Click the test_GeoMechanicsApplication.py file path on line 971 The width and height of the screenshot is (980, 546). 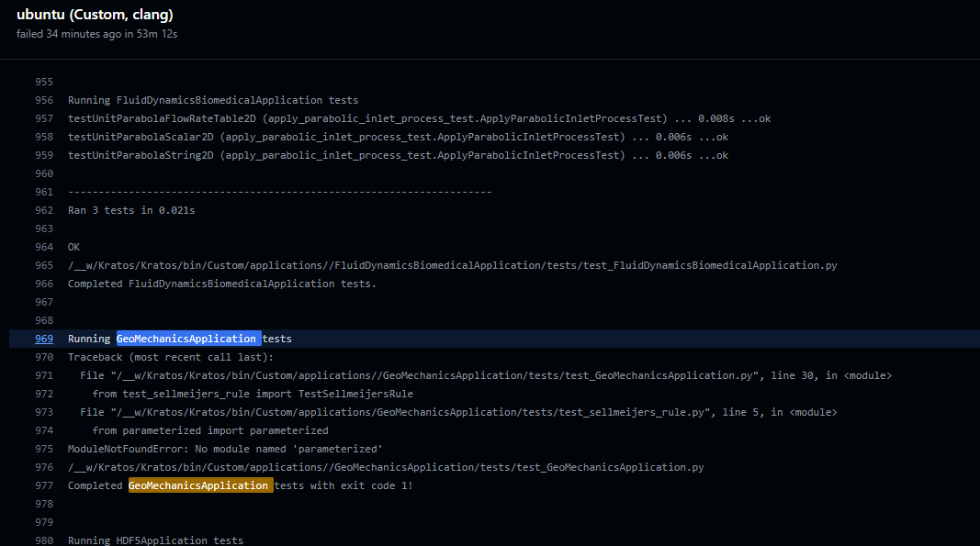pos(459,375)
